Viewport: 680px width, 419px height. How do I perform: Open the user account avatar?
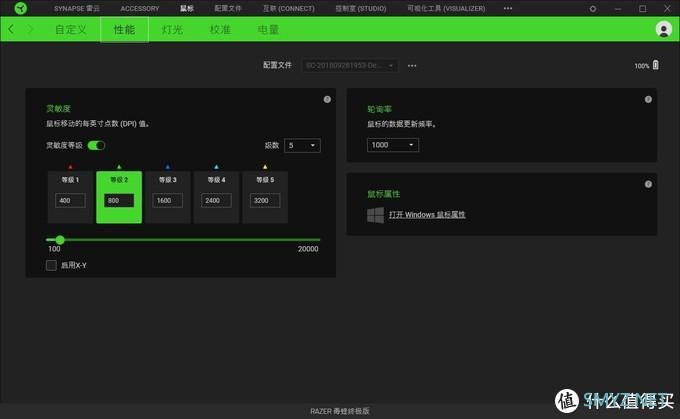coord(664,29)
